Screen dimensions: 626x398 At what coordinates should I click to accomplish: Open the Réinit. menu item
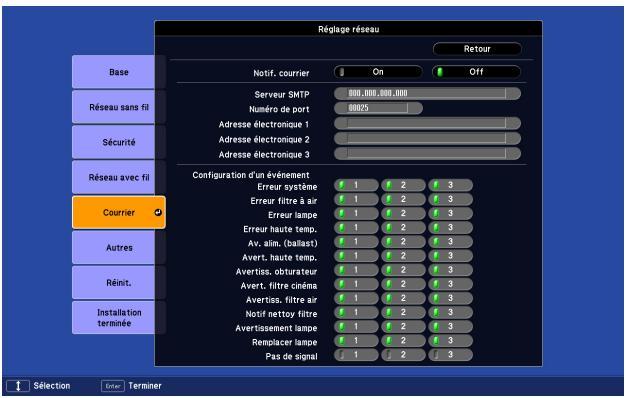[119, 283]
